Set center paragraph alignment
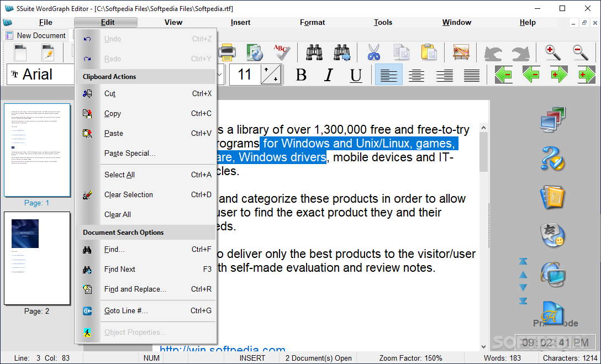This screenshot has height=364, width=601. (417, 75)
